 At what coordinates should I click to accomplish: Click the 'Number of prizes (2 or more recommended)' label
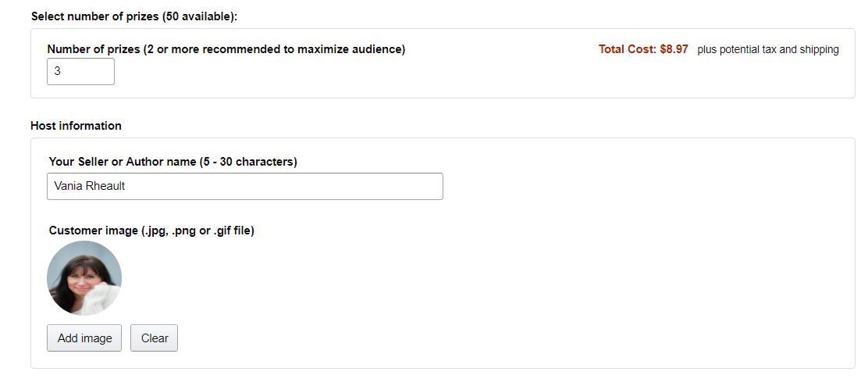point(226,49)
